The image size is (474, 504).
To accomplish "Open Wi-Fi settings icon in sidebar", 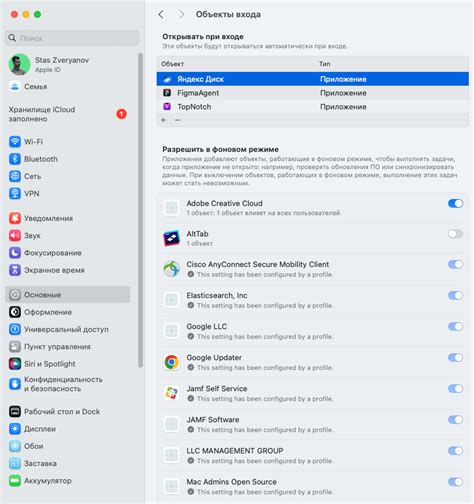I will [15, 142].
